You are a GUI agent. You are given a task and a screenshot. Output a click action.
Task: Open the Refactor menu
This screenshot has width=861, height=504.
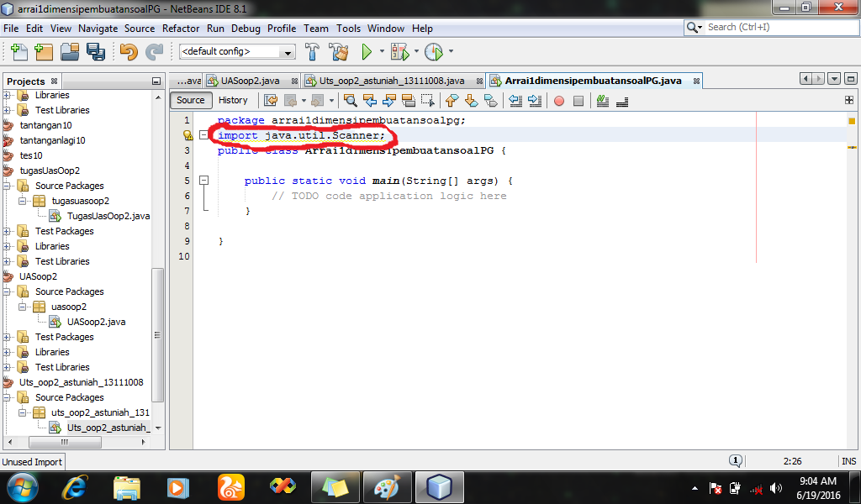tap(181, 28)
